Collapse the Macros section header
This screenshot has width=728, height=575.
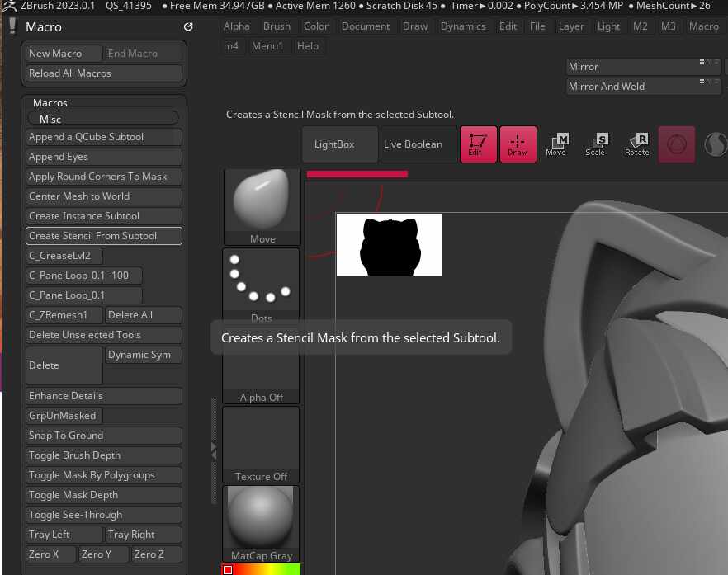click(50, 103)
